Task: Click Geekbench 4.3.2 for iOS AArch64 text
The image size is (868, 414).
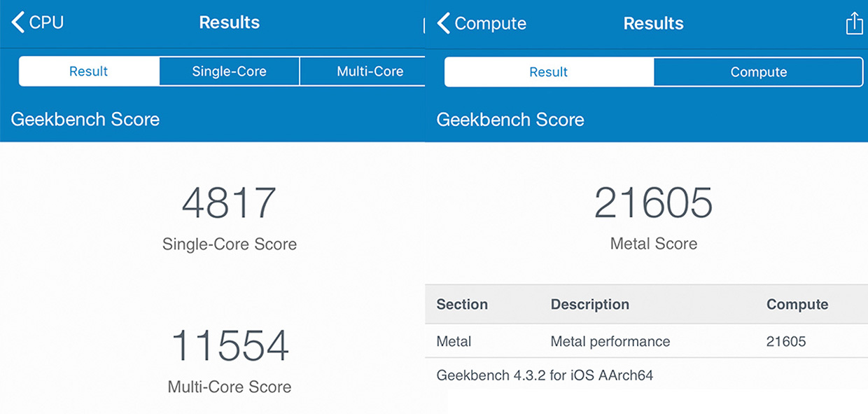Action: [545, 375]
